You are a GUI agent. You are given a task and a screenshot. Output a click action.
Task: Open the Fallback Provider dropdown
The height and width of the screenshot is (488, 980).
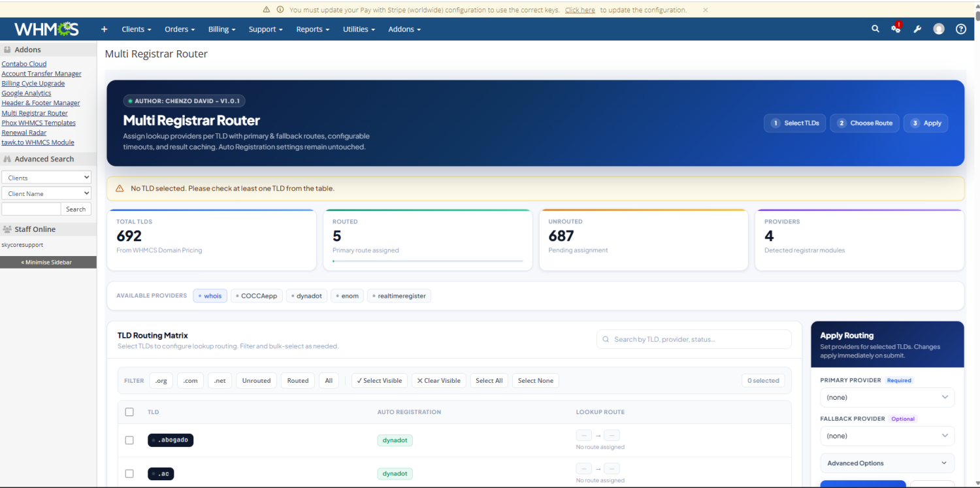(887, 436)
